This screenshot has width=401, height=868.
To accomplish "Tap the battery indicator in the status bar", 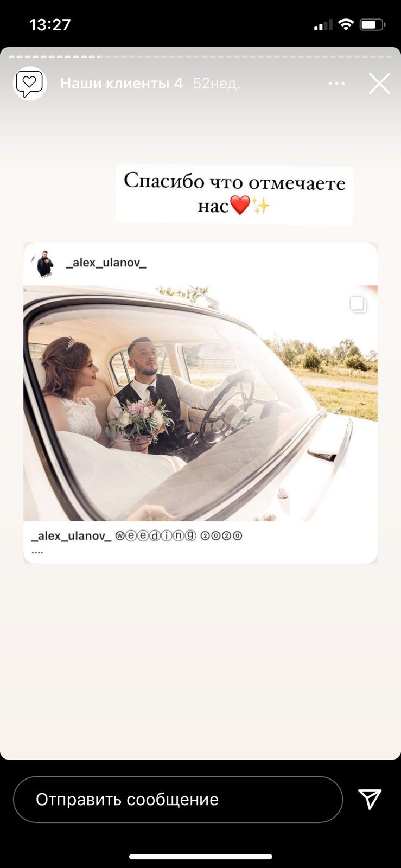I will tap(373, 24).
